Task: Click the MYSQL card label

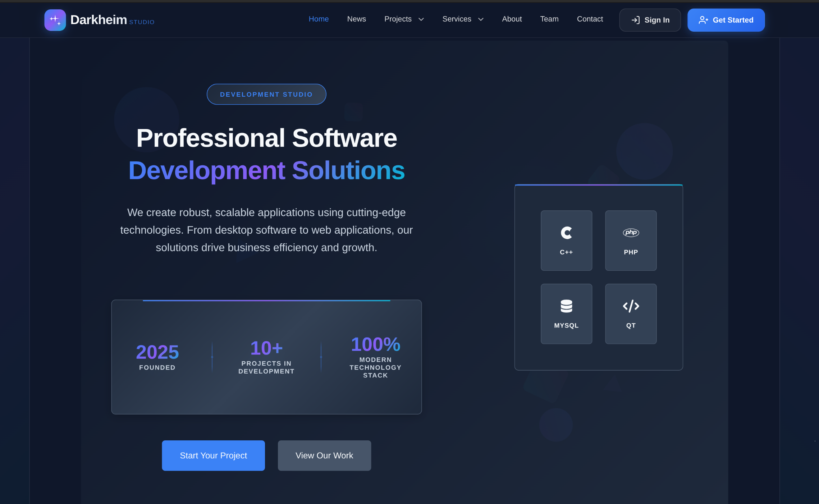Action: pos(566,325)
